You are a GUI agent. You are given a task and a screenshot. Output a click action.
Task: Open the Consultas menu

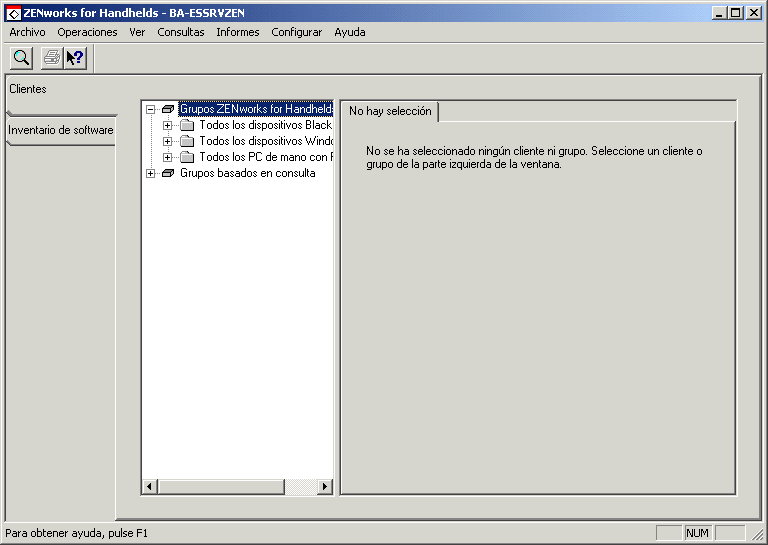coord(181,32)
